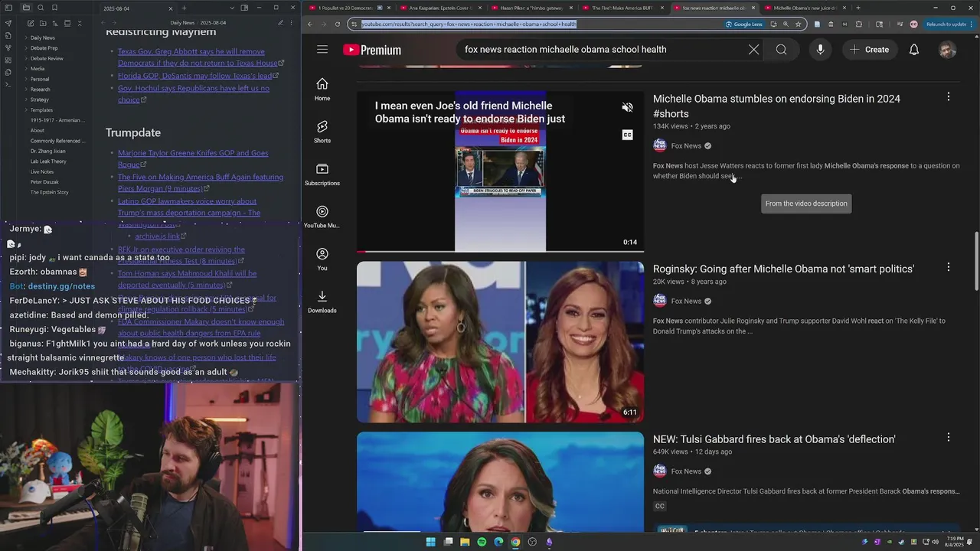The height and width of the screenshot is (551, 980).
Task: Open Obsidian bookmarks panel icon
Action: tap(54, 8)
